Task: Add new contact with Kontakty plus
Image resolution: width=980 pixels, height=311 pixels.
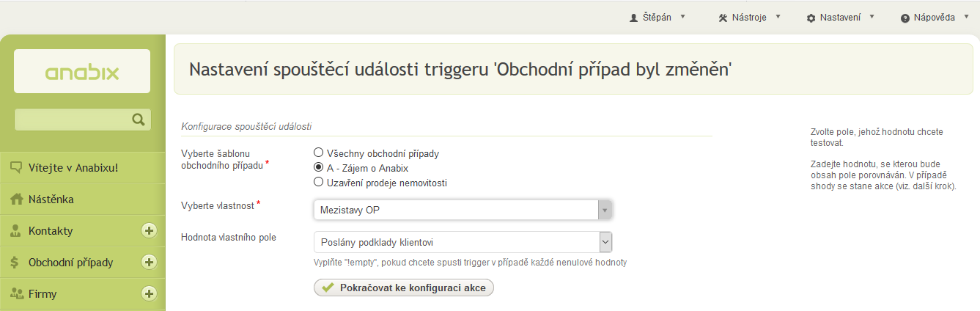Action: click(x=149, y=230)
